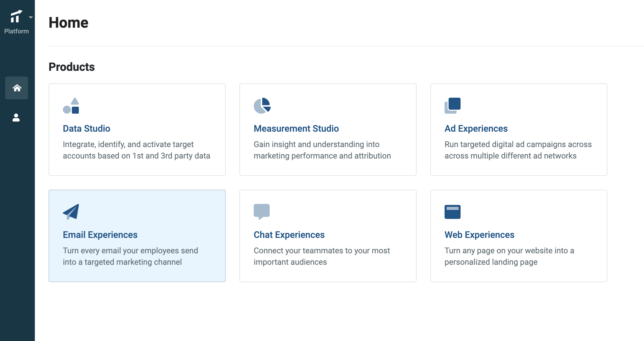The image size is (644, 341).
Task: Click the Web Experiences browser window icon
Action: click(453, 212)
